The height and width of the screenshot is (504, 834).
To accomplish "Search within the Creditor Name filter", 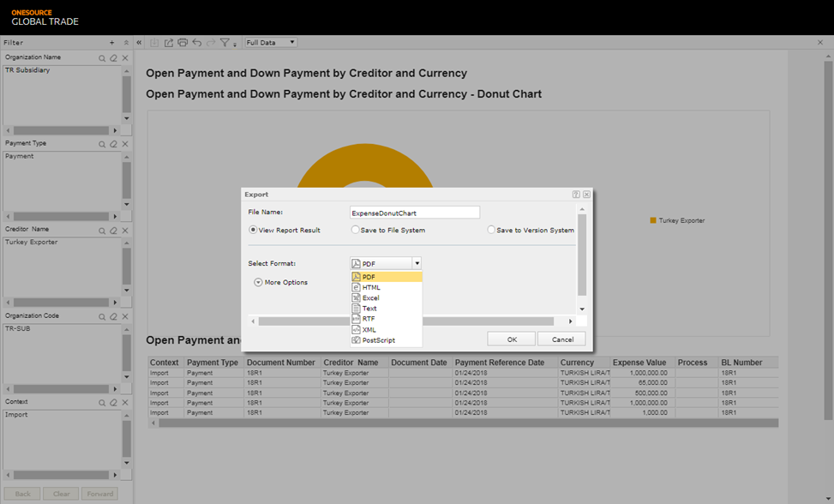I will (x=102, y=231).
